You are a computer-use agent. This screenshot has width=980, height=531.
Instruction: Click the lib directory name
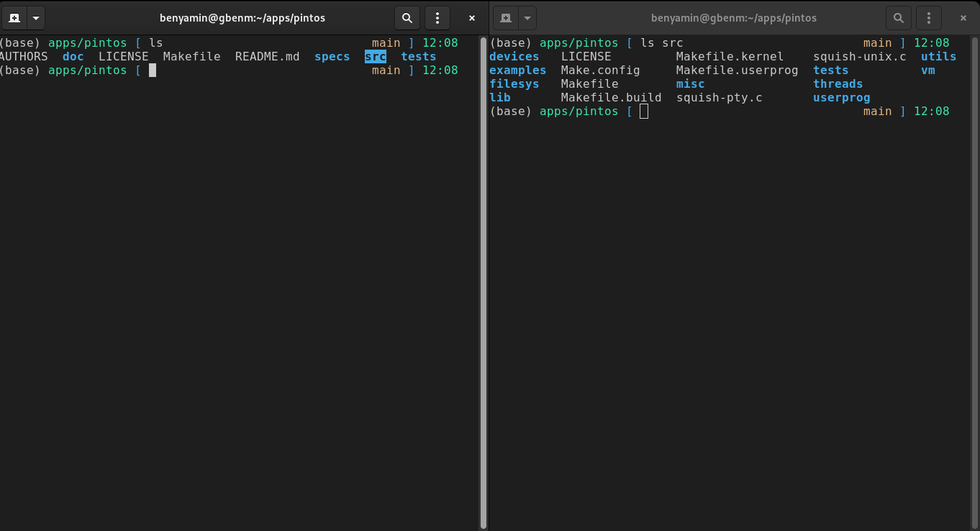[500, 97]
